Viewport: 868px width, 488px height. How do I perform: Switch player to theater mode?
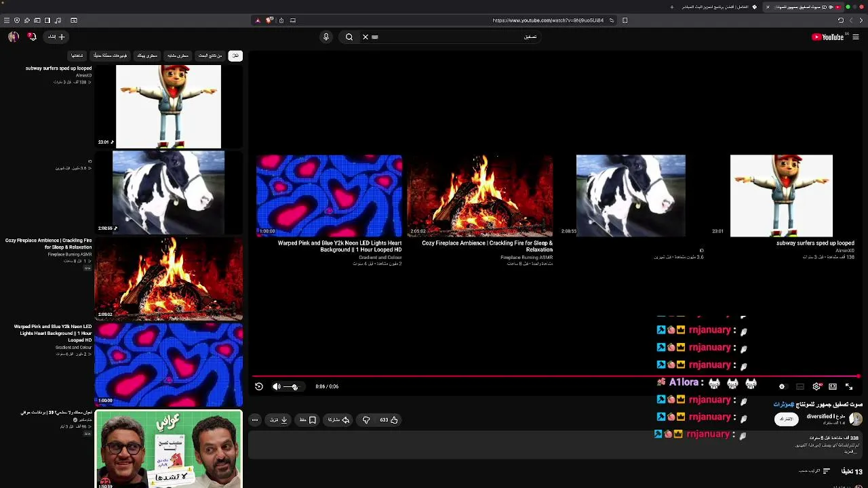[833, 386]
